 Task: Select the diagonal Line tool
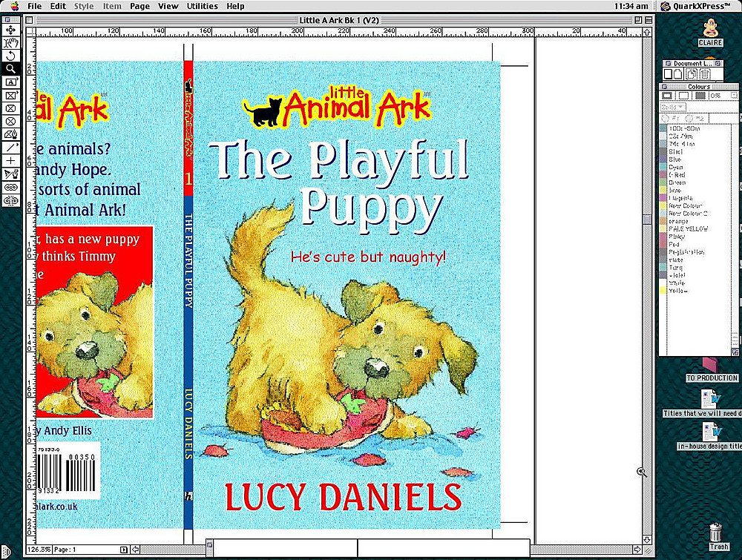[10, 148]
